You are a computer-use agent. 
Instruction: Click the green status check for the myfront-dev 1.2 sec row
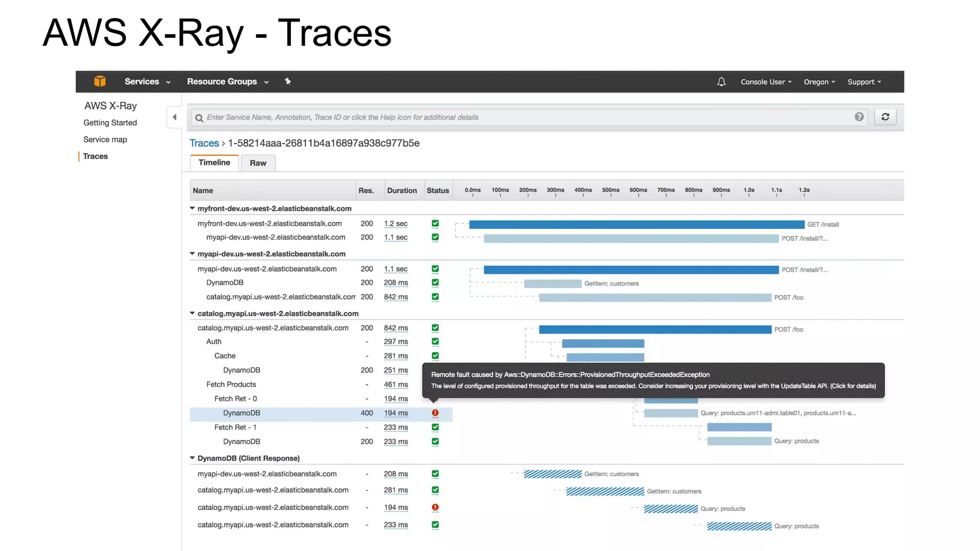pos(435,223)
